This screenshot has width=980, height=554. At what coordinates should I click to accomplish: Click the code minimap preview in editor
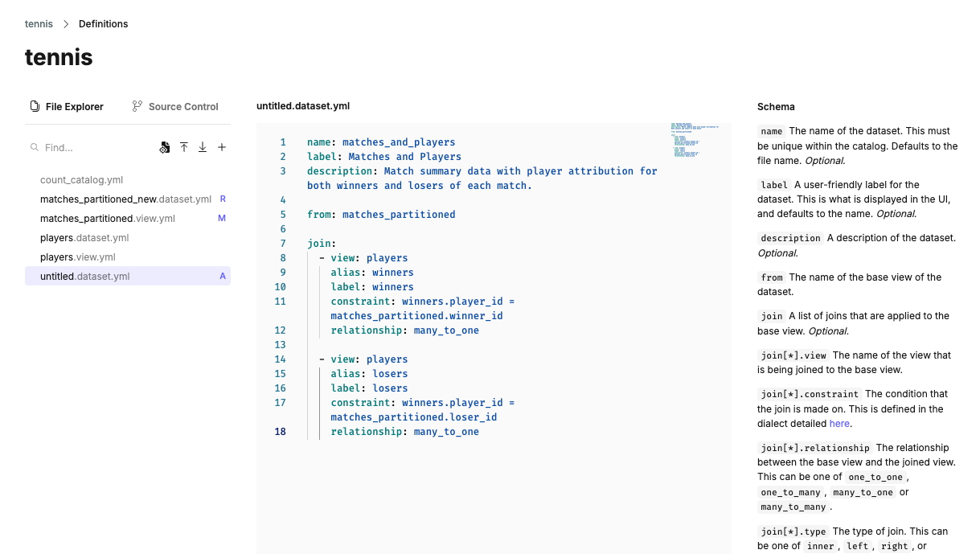(694, 140)
